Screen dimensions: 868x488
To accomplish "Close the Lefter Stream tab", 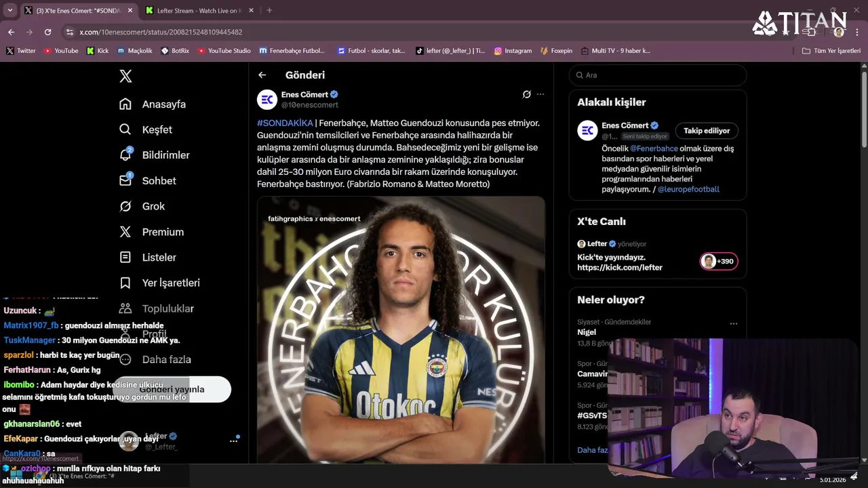I will 251,11.
